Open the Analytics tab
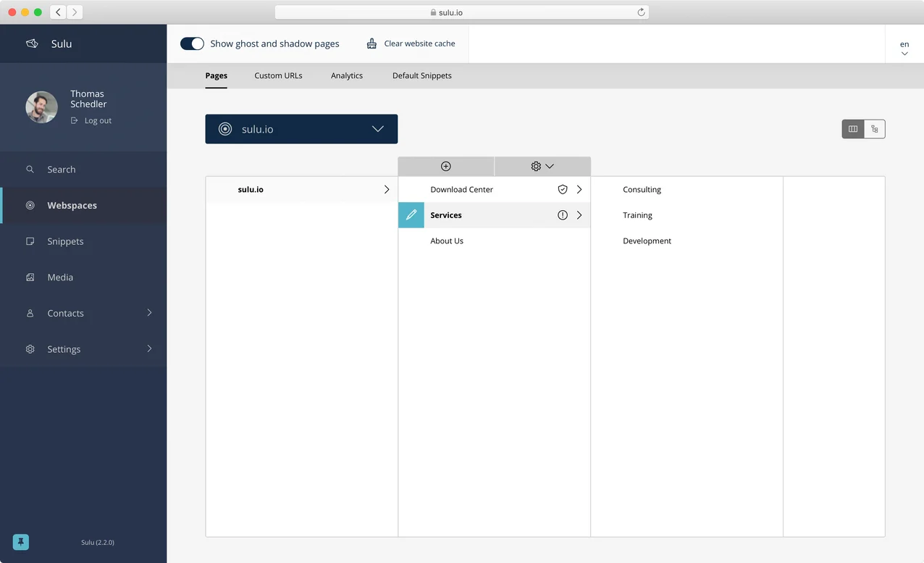 [x=346, y=75]
